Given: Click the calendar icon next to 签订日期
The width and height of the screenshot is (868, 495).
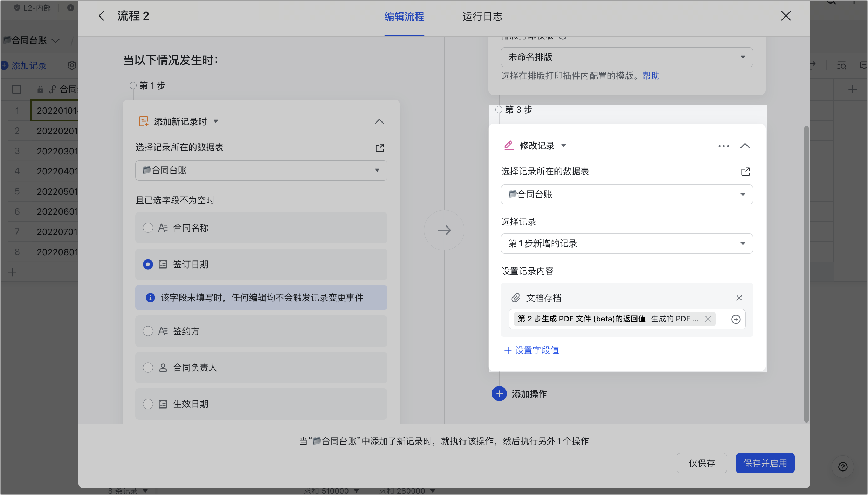Looking at the screenshot, I should tap(163, 264).
